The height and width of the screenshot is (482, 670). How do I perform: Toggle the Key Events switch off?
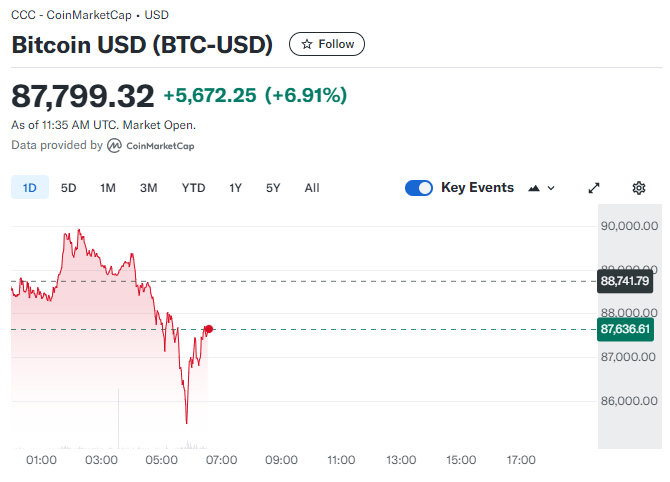point(419,188)
